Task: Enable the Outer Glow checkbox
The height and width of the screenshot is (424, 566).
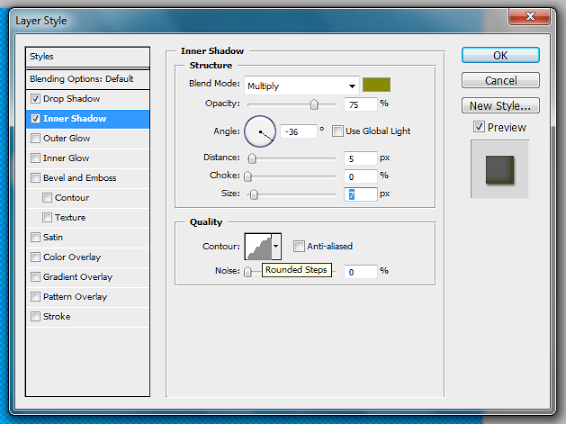Action: [x=35, y=138]
